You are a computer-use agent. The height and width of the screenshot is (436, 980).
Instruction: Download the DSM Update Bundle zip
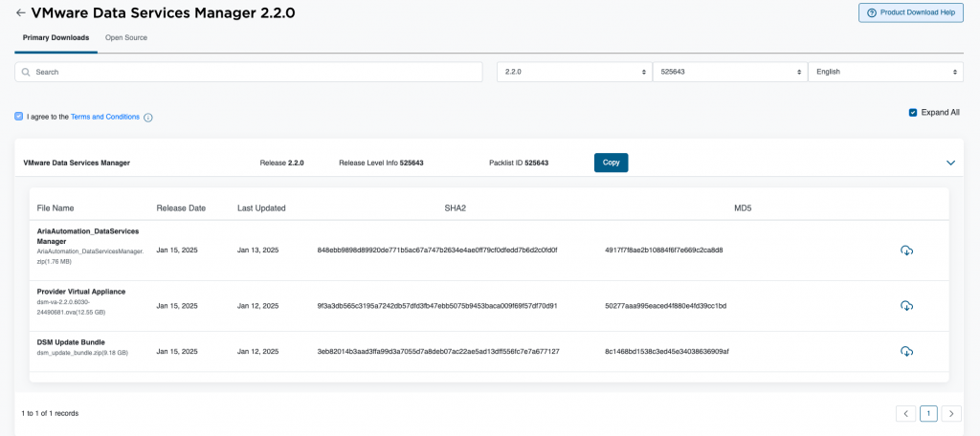pyautogui.click(x=906, y=351)
